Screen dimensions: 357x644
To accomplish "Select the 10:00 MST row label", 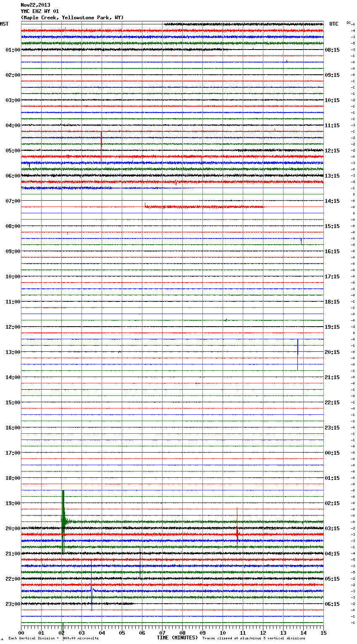I will click(x=13, y=277).
